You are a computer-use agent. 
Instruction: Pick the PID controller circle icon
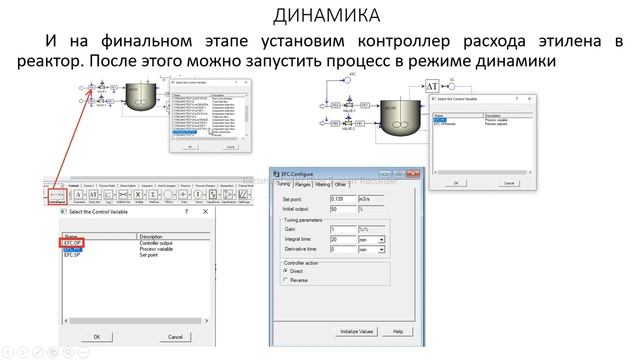[168, 194]
